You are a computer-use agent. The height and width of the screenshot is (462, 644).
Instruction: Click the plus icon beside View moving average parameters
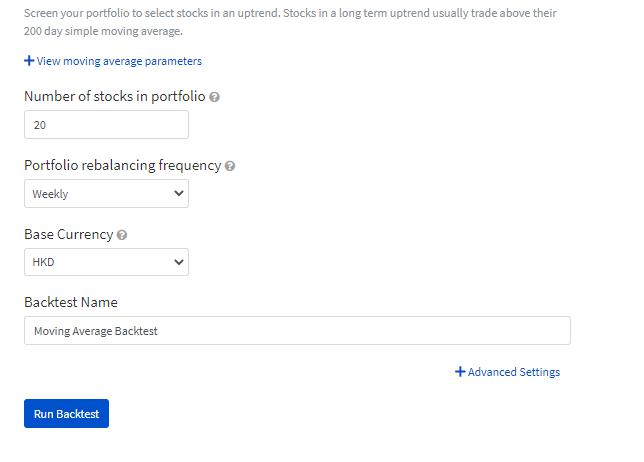pos(29,61)
